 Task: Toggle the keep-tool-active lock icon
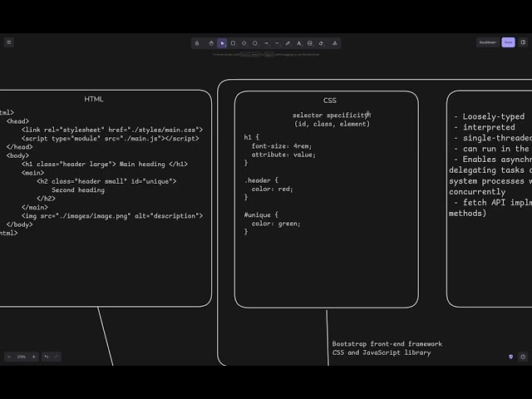point(197,43)
